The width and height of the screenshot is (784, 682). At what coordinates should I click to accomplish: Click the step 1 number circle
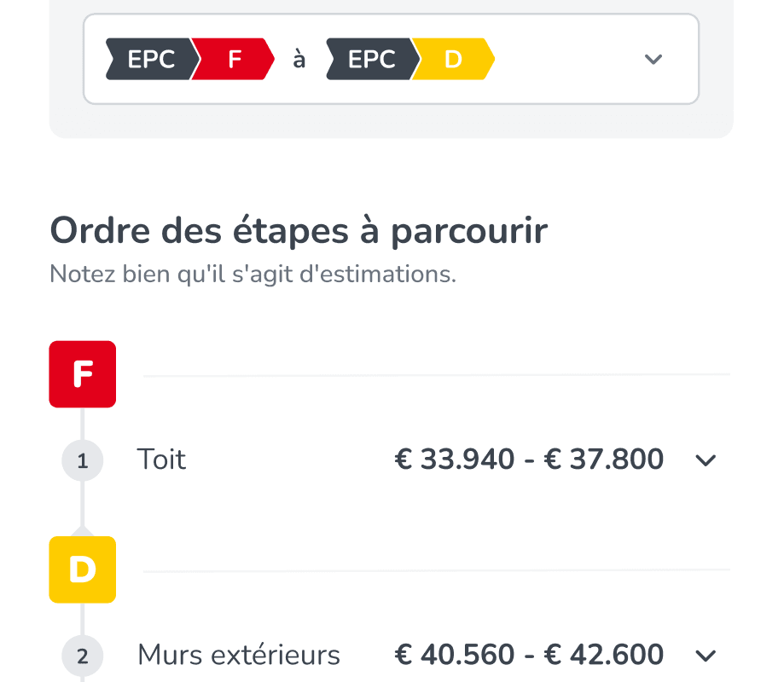(x=83, y=461)
